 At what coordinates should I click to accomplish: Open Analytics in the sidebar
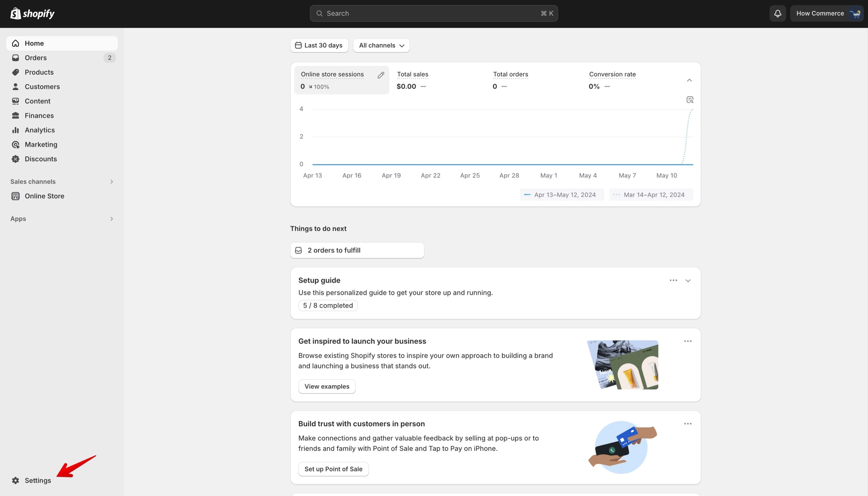[x=62, y=130]
